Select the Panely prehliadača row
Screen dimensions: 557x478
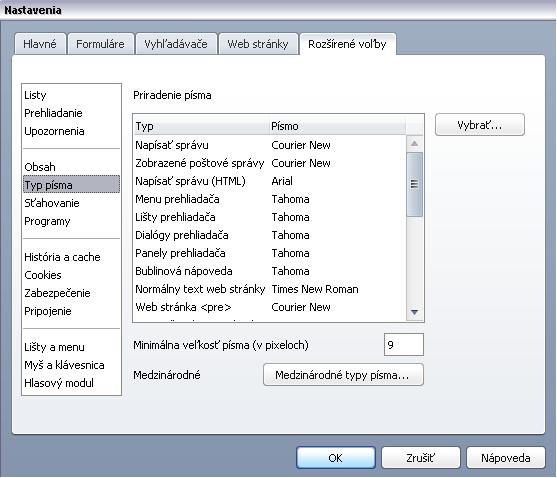click(x=270, y=254)
